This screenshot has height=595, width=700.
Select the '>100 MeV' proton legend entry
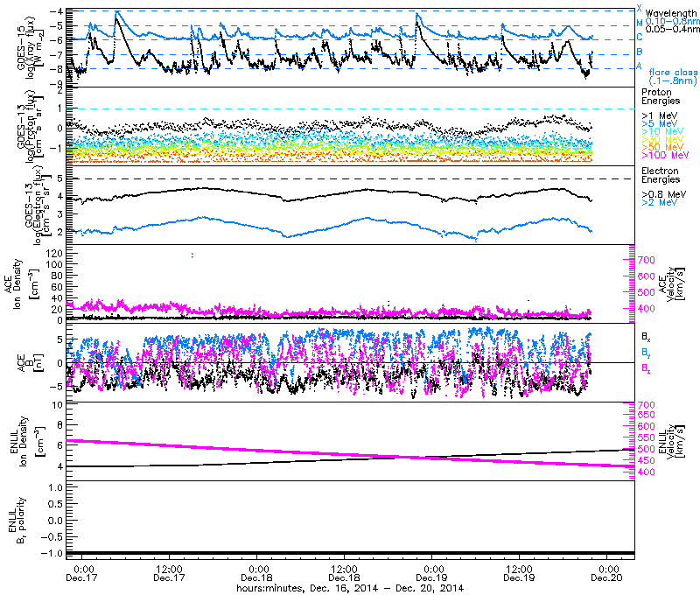(x=665, y=155)
